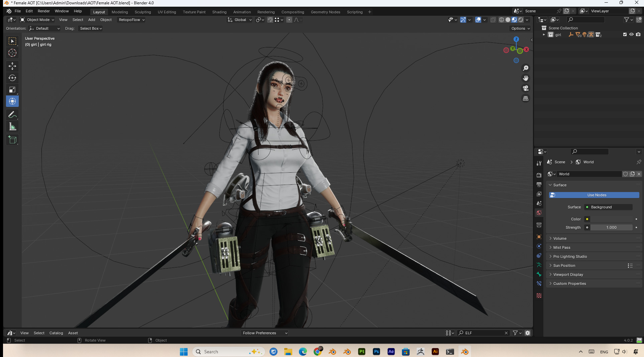Open the Texture properties tab (checker icon)
This screenshot has height=357, width=644.
coord(539,296)
